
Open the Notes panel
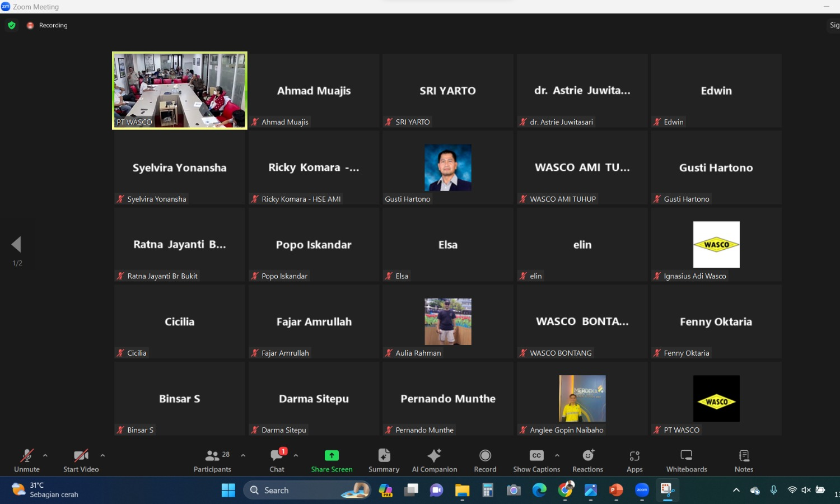(744, 460)
